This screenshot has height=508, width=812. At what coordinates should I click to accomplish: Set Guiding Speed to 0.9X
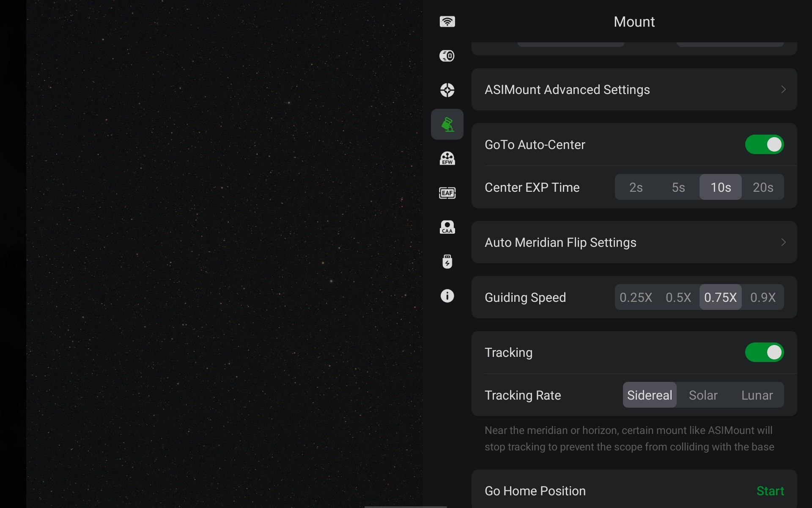763,297
